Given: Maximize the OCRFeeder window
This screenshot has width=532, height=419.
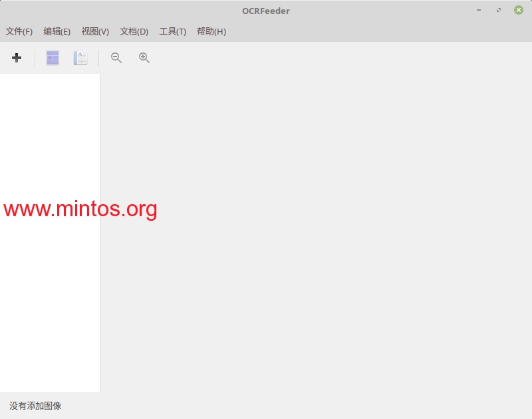Looking at the screenshot, I should click(x=498, y=10).
